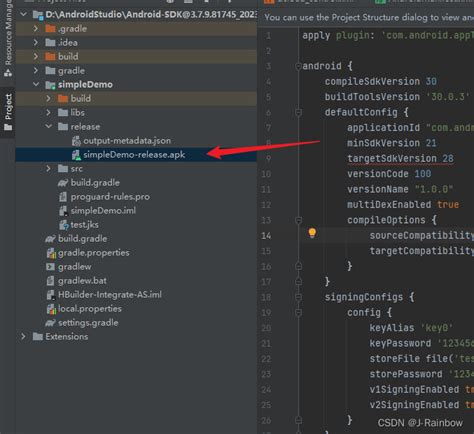Click the release folder icon
The width and height of the screenshot is (474, 434).
(63, 126)
